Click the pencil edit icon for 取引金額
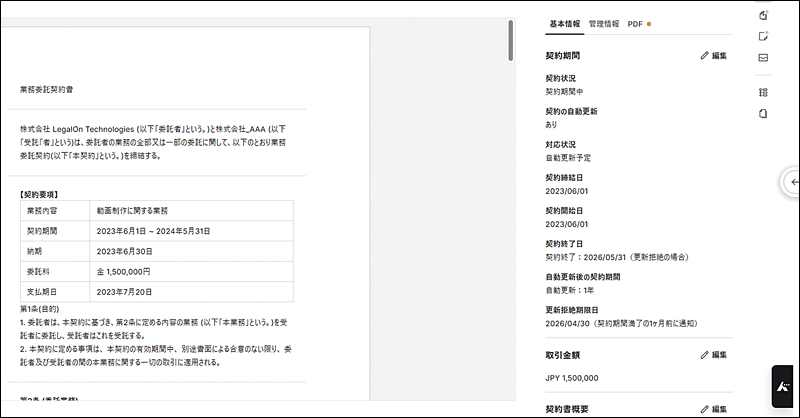 [x=713, y=355]
